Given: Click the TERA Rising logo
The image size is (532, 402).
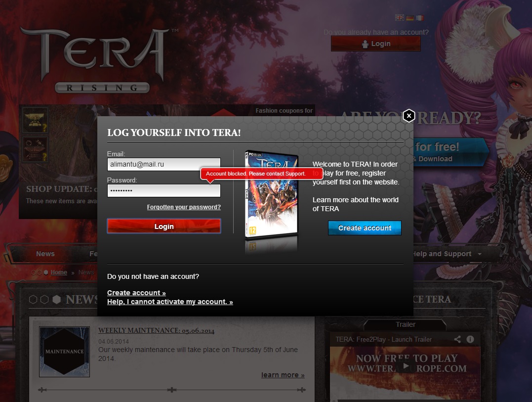Looking at the screenshot, I should (x=100, y=59).
